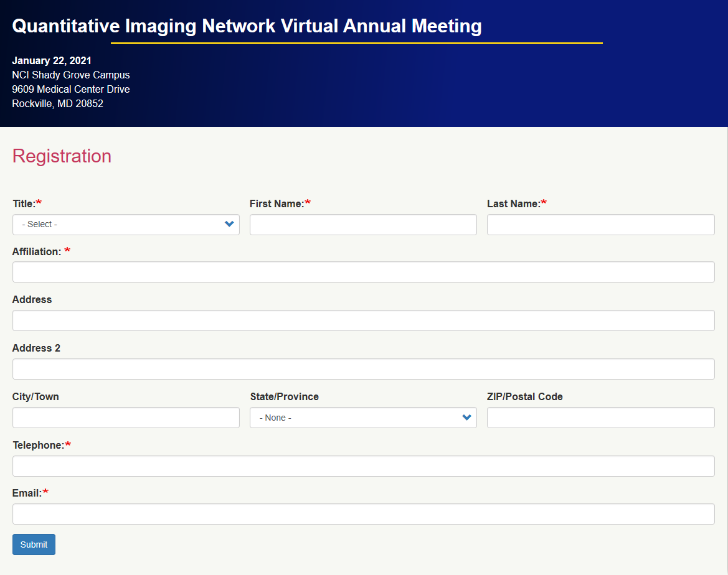Select the Address 2 input field
This screenshot has width=728, height=575.
(x=363, y=369)
